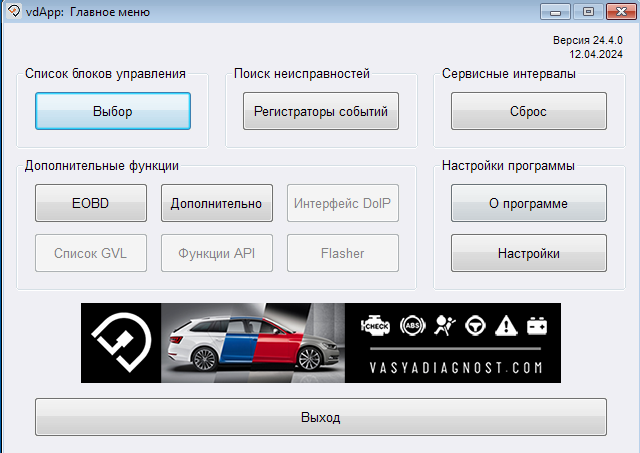Click the Настройки программы group label
The width and height of the screenshot is (640, 453).
coord(508,166)
